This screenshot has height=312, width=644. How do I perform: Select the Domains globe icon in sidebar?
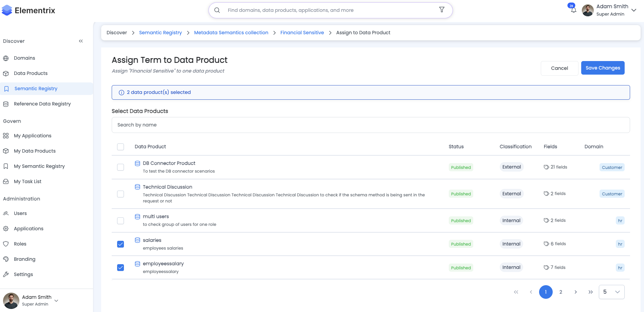click(x=6, y=58)
